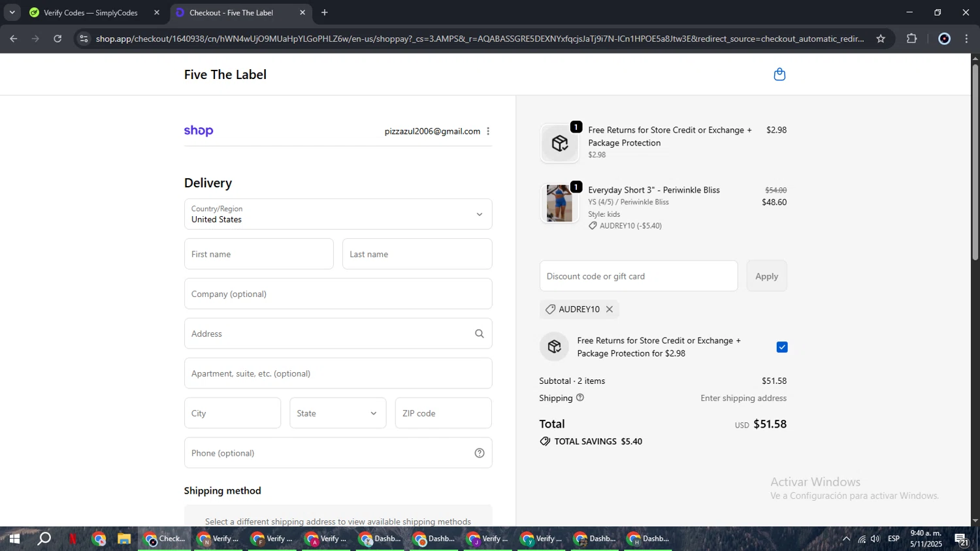Click the Five The Label store title

pos(225,74)
